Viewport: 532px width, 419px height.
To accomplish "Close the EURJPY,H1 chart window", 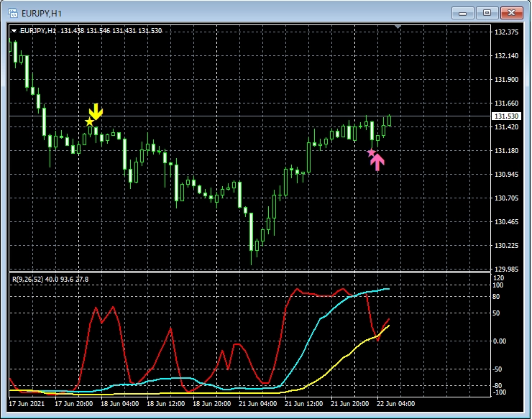I will tap(511, 12).
